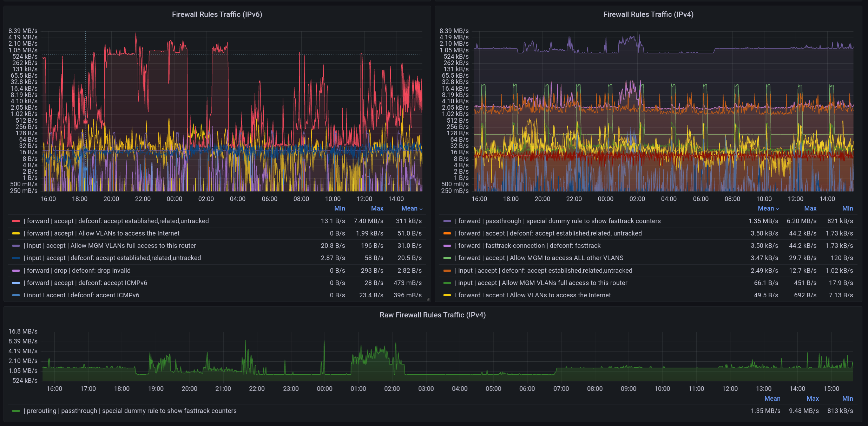Sort IPv4 legend by Mean column
This screenshot has width=868, height=426.
pyautogui.click(x=766, y=208)
